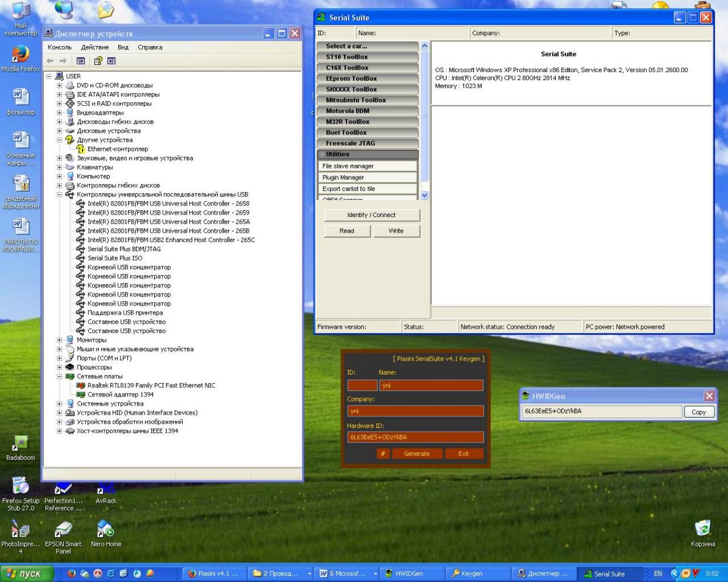Click the Hardware ID field in the Keygen
728x582 pixels.
[416, 437]
